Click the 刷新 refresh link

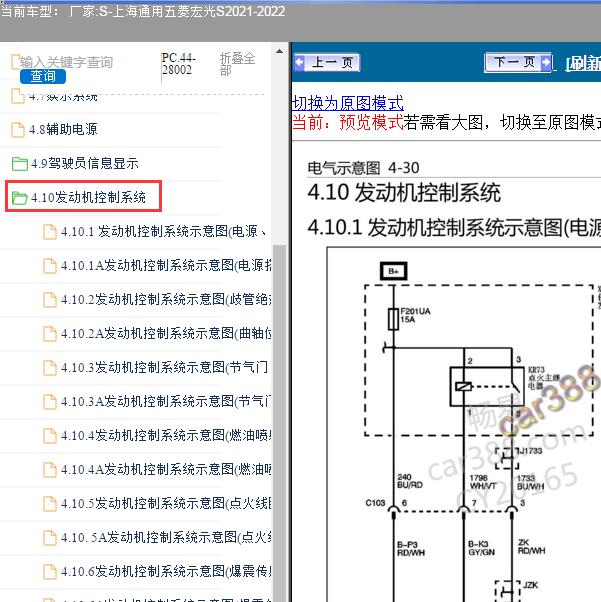[x=583, y=64]
